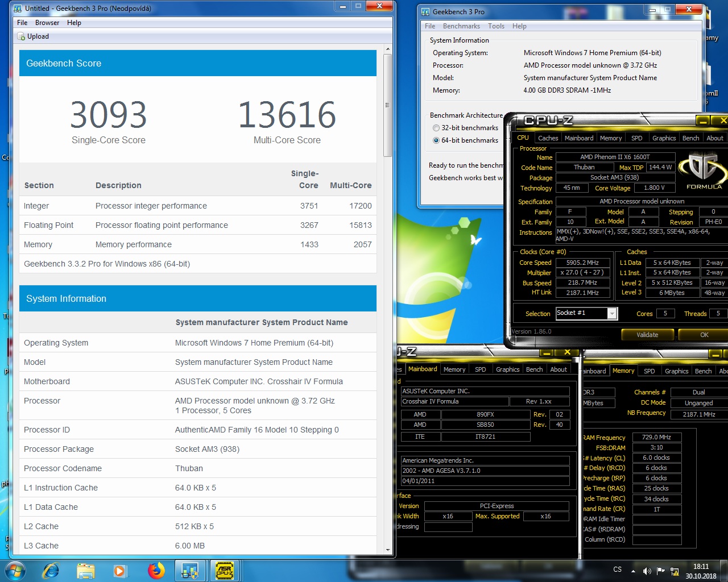
Task: Click the scrollbar down arrow in Geekbench results
Action: click(x=388, y=550)
